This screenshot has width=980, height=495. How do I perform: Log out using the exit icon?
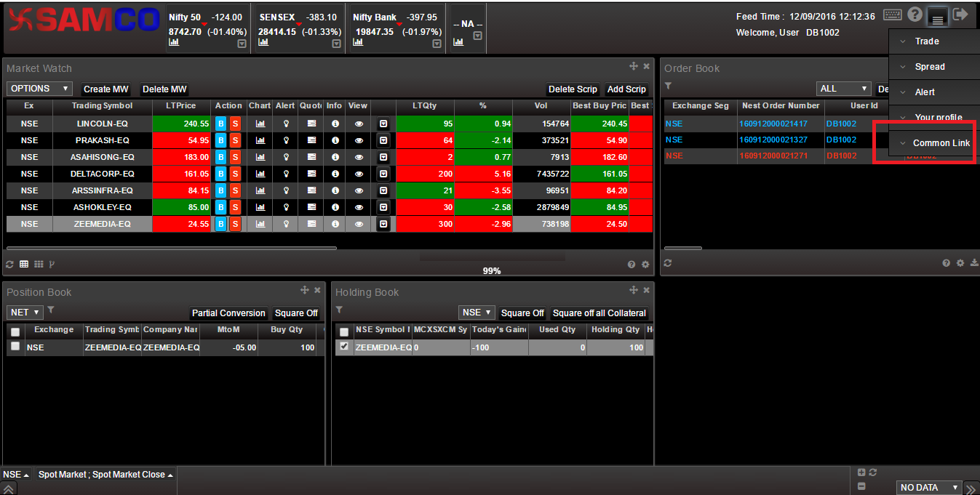click(960, 15)
